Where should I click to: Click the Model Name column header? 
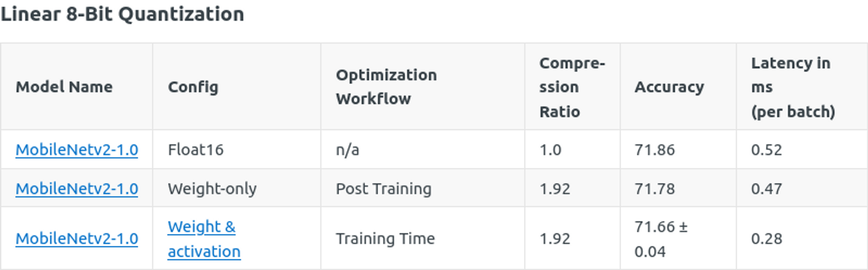pyautogui.click(x=64, y=87)
